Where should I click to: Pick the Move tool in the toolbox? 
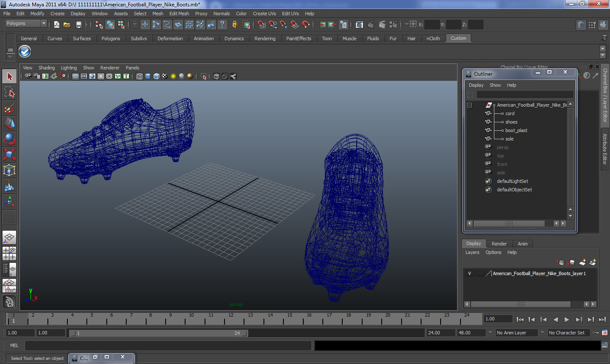point(9,123)
